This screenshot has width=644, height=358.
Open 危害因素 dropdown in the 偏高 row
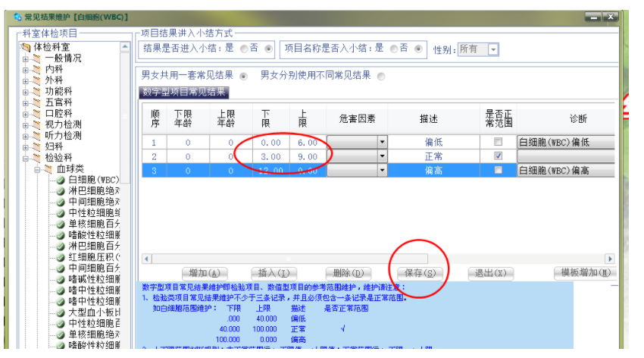[382, 170]
